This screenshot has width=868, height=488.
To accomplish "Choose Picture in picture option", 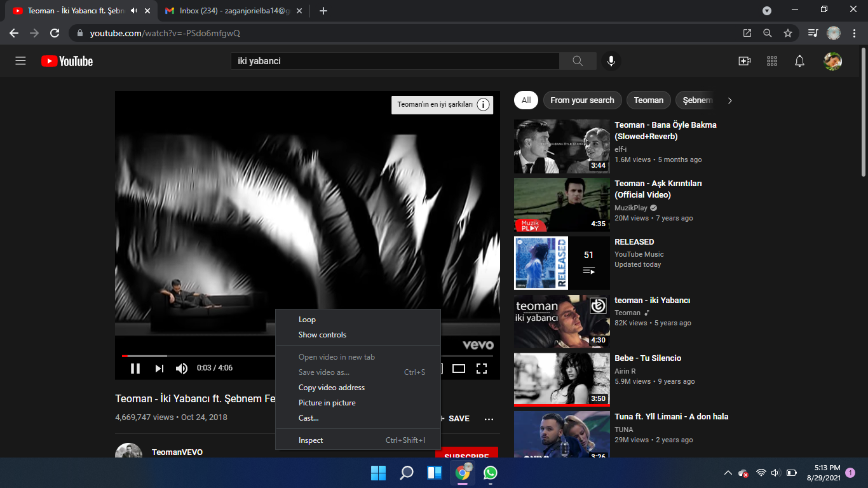I will click(x=358, y=403).
